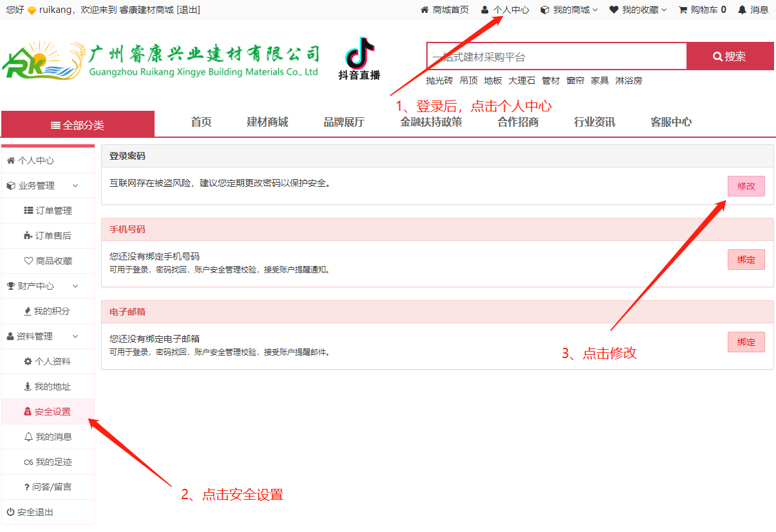Click the puzzle icon beside 订单售后
Viewport: 776px width, 532px height.
28,236
